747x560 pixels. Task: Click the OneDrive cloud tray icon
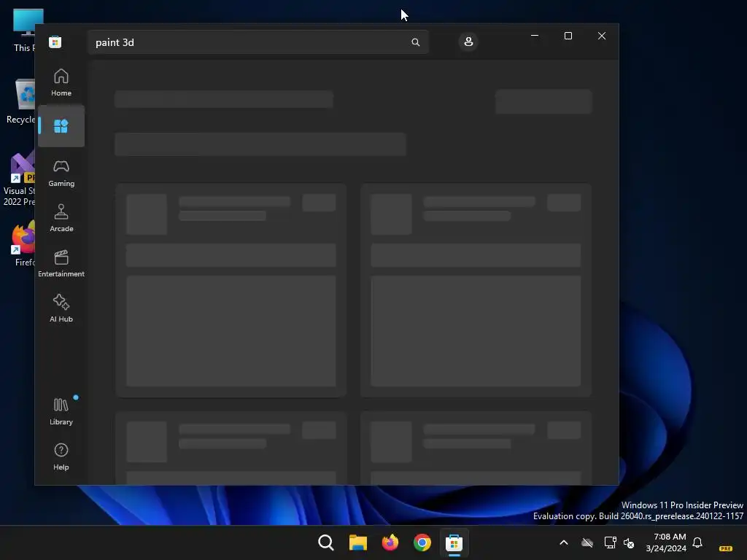(587, 542)
